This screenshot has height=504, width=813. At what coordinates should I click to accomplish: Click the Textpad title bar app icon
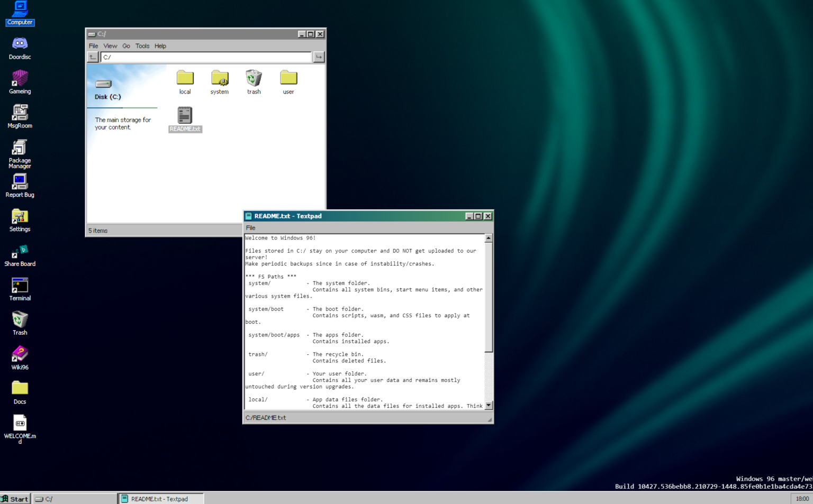pyautogui.click(x=248, y=216)
